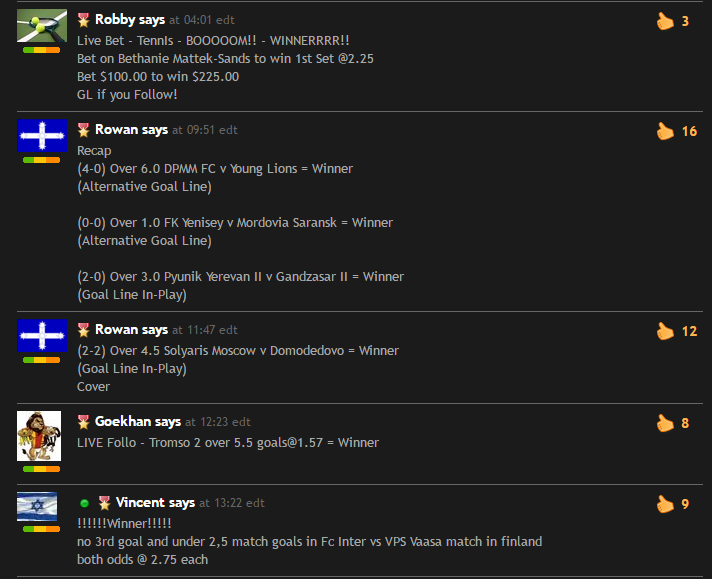712x579 pixels.
Task: Click the medal badge next to Vincent
Action: pos(104,503)
